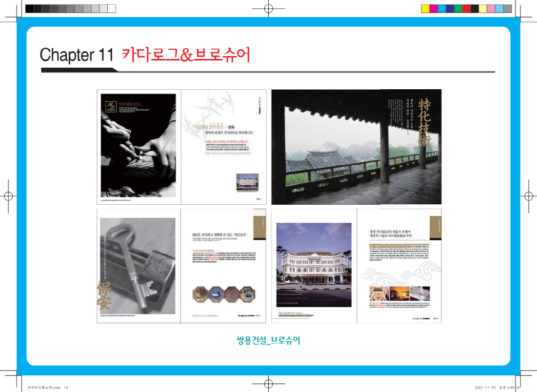
Task: Click the '유앤비 조원 소개.indd' footer filename
Action: [x=41, y=388]
